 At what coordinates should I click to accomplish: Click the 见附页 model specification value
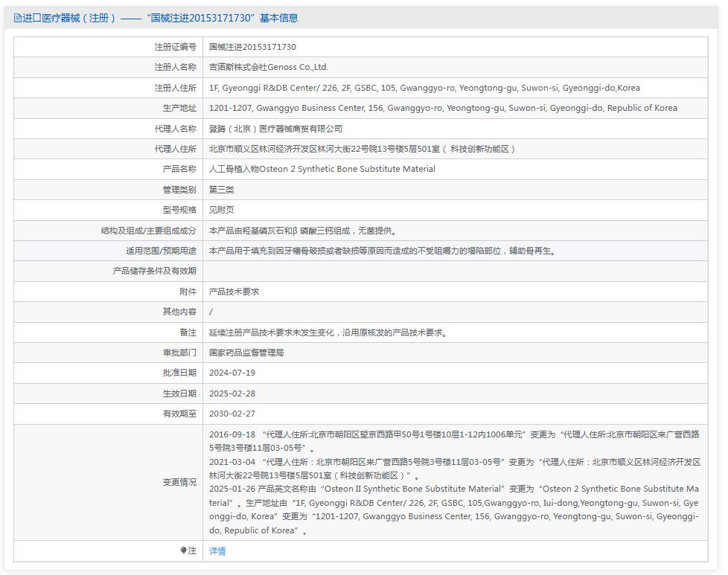coord(222,210)
